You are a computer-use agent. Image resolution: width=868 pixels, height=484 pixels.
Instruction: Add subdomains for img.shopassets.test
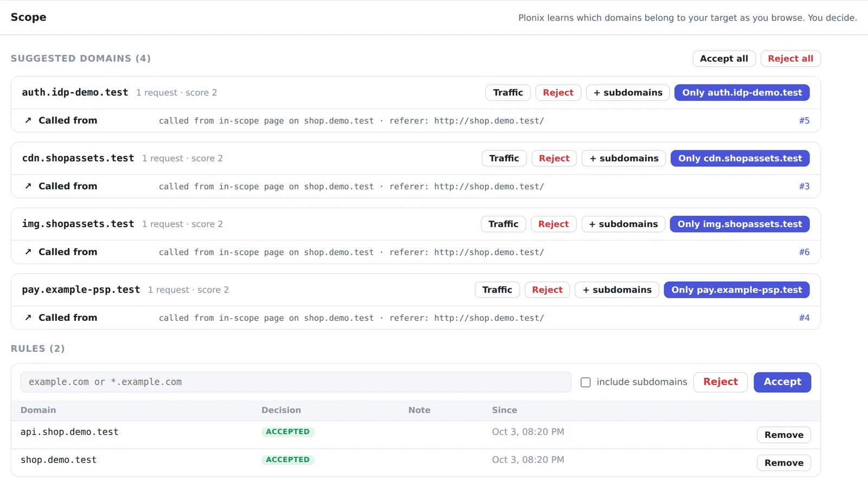click(623, 224)
